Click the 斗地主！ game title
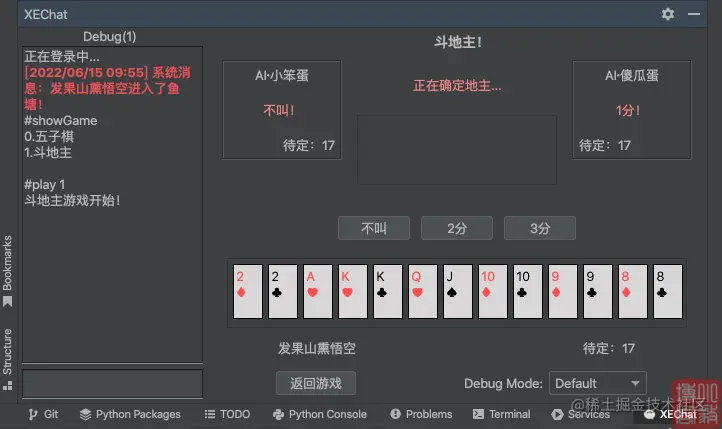Viewport: 722px width, 429px height. [458, 42]
